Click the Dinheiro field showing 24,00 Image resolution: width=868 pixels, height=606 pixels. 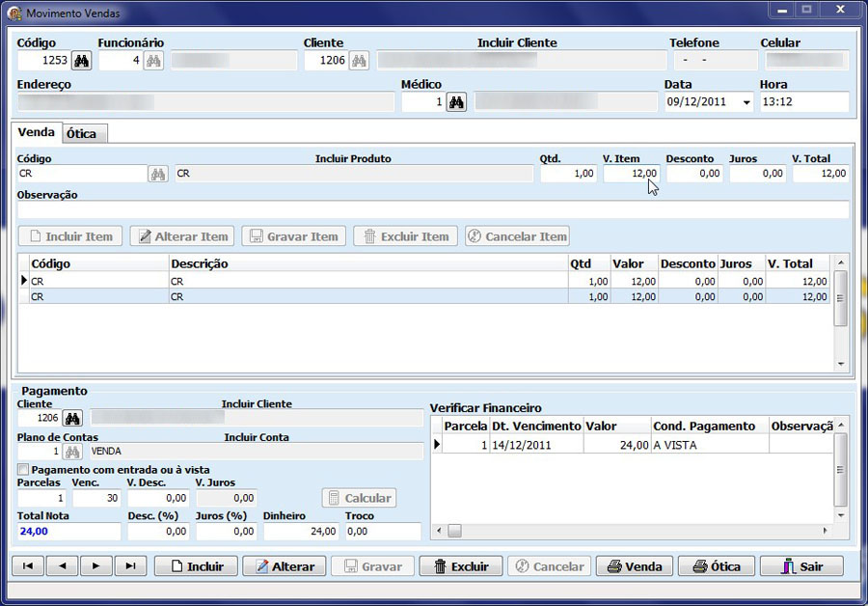[301, 532]
